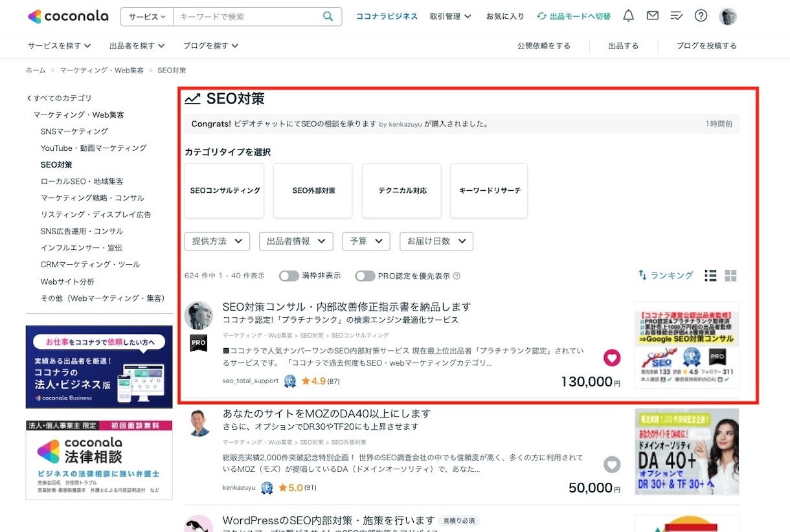Image resolution: width=790 pixels, height=532 pixels.
Task: Click seo_total_support seller name
Action: [251, 381]
